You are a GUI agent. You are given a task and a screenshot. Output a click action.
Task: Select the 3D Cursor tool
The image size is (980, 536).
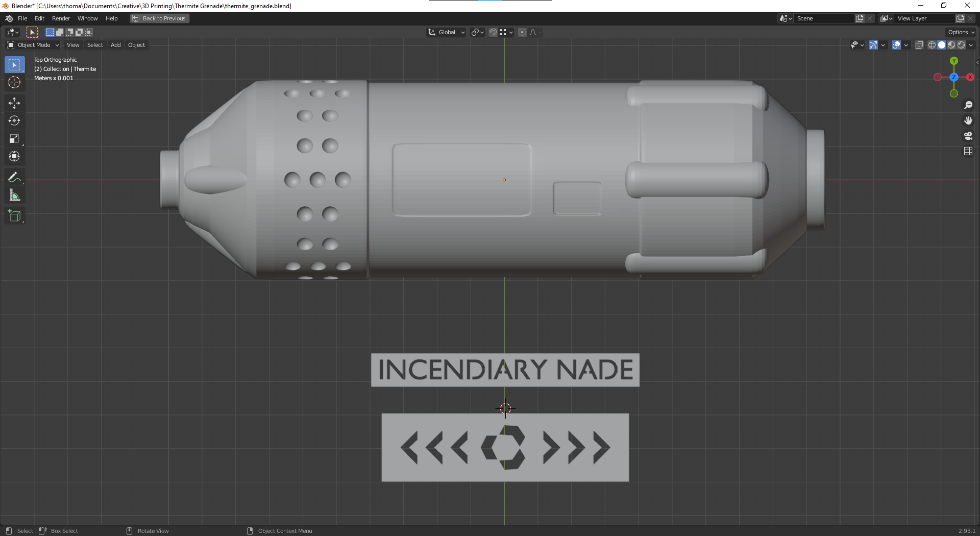click(x=14, y=82)
